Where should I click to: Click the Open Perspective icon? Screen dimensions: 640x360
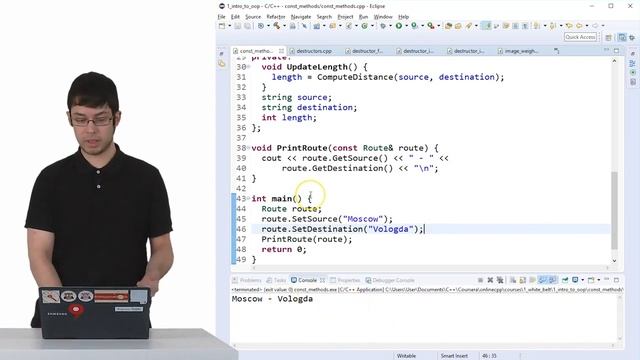tap(608, 38)
